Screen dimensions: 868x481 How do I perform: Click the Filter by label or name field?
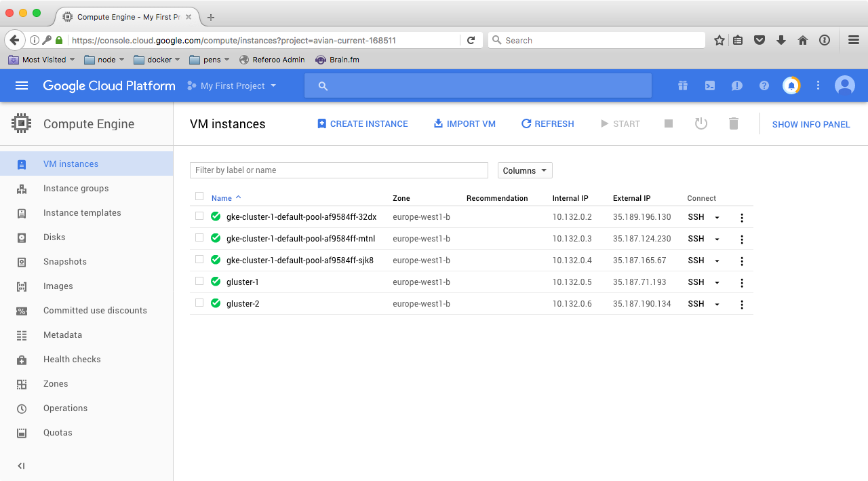(x=339, y=170)
